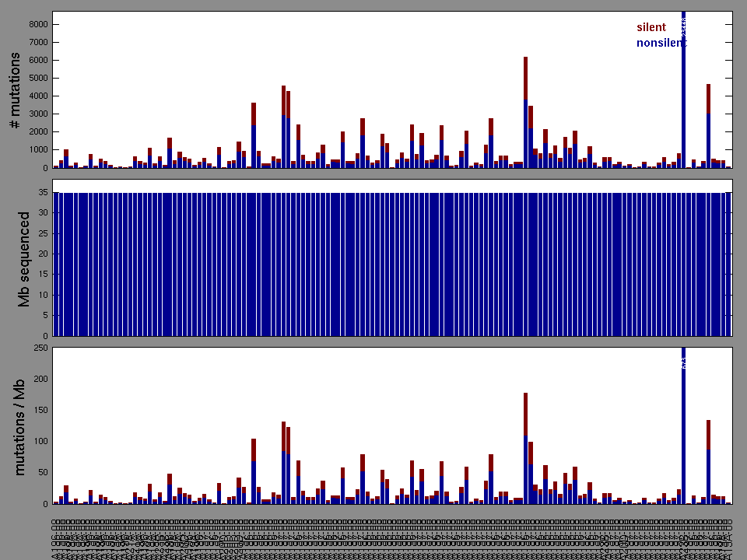
Task: Select the "# mutations" y-axis title
Action: click(x=15, y=93)
